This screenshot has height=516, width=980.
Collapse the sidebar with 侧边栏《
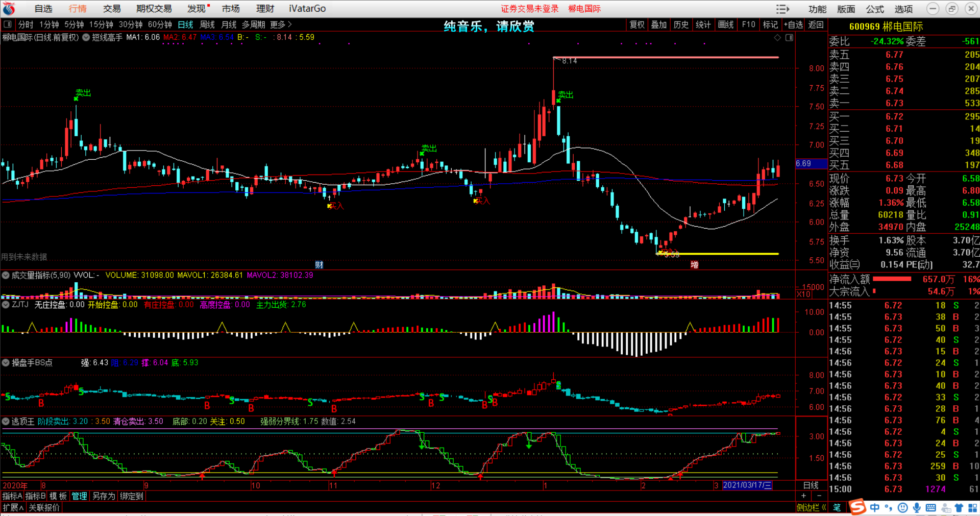(811, 507)
